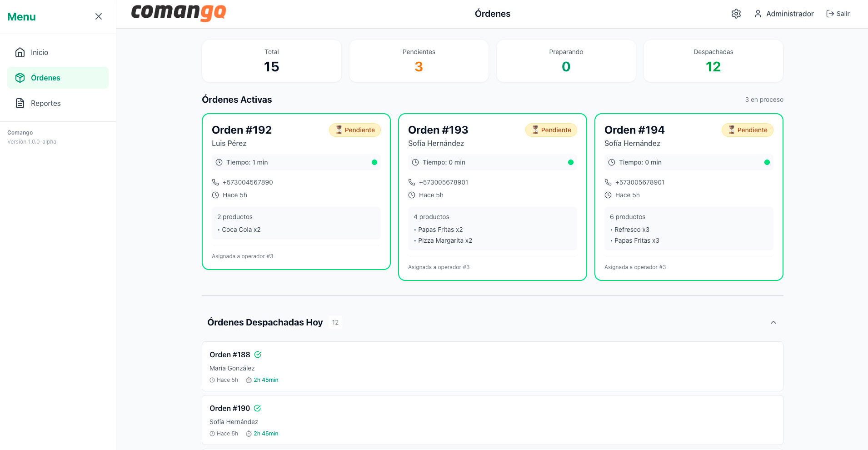This screenshot has height=450, width=868.
Task: Click the phone icon on Orden #193
Action: pos(412,182)
